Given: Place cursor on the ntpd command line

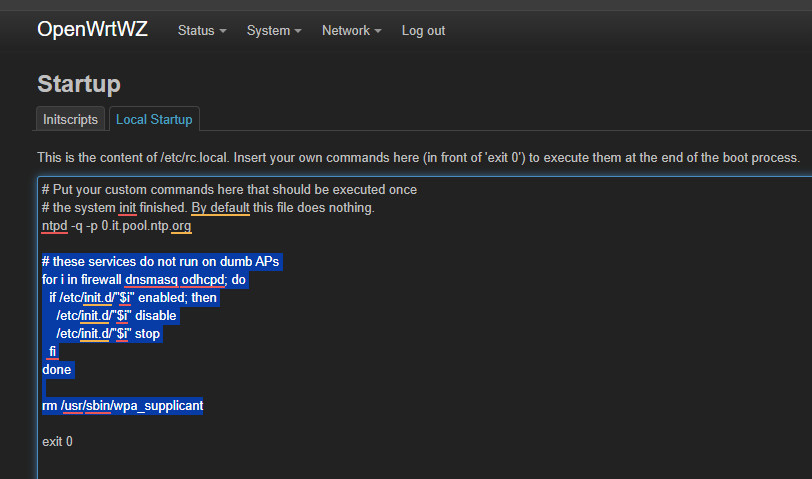Looking at the screenshot, I should click(x=116, y=226).
